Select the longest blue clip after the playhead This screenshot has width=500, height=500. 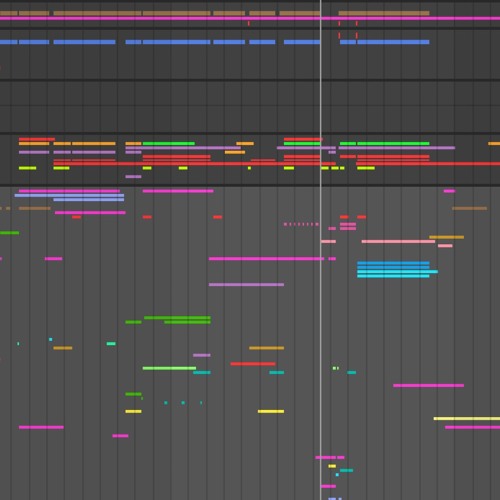pyautogui.click(x=393, y=42)
